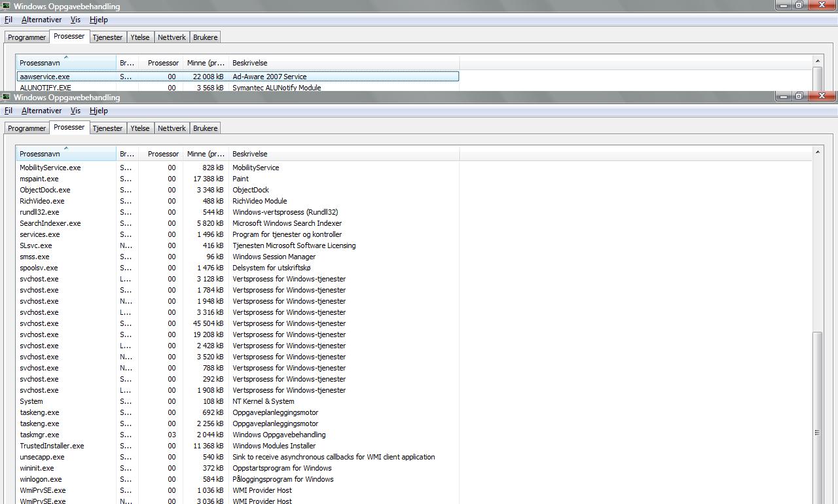Open the Hjelp menu in the back window
The width and height of the screenshot is (838, 504).
point(99,20)
